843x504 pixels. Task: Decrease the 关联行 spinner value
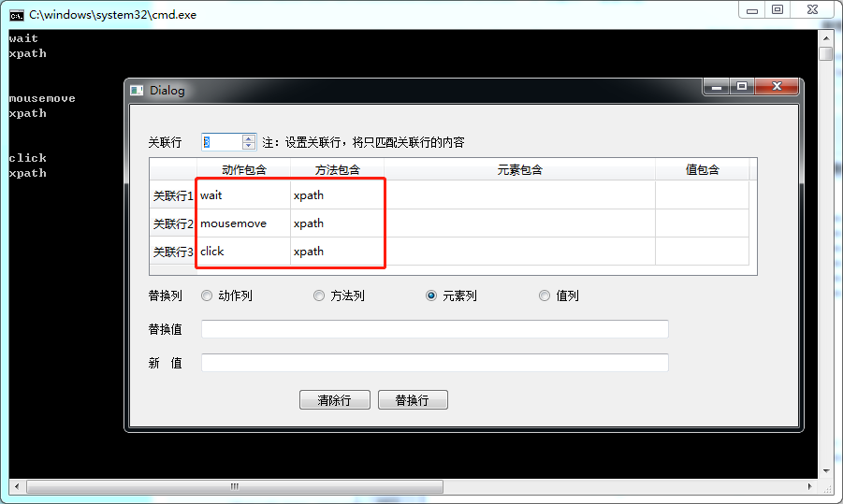(x=248, y=146)
